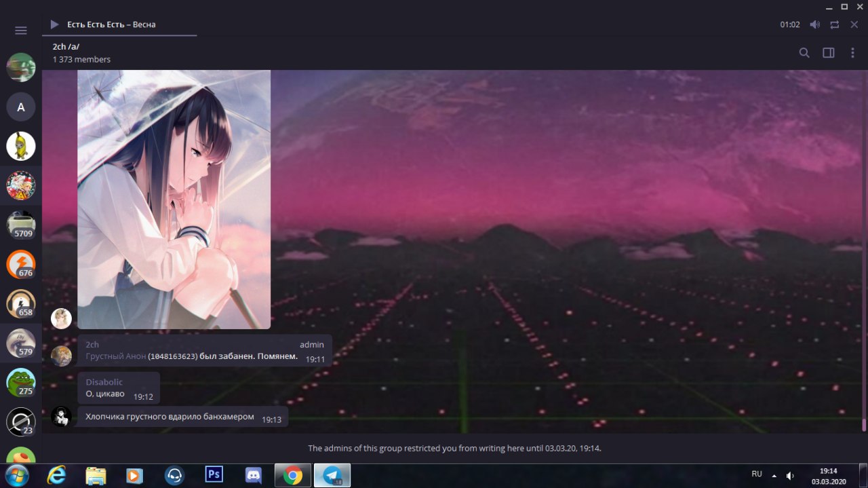Open the 2ch sender name
Viewport: 868px width, 488px height.
pyautogui.click(x=92, y=345)
